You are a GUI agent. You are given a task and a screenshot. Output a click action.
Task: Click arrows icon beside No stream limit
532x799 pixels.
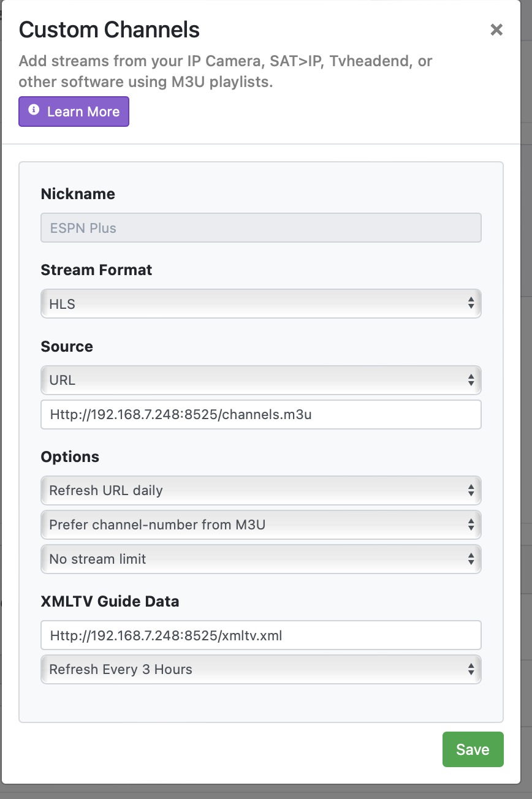point(471,559)
